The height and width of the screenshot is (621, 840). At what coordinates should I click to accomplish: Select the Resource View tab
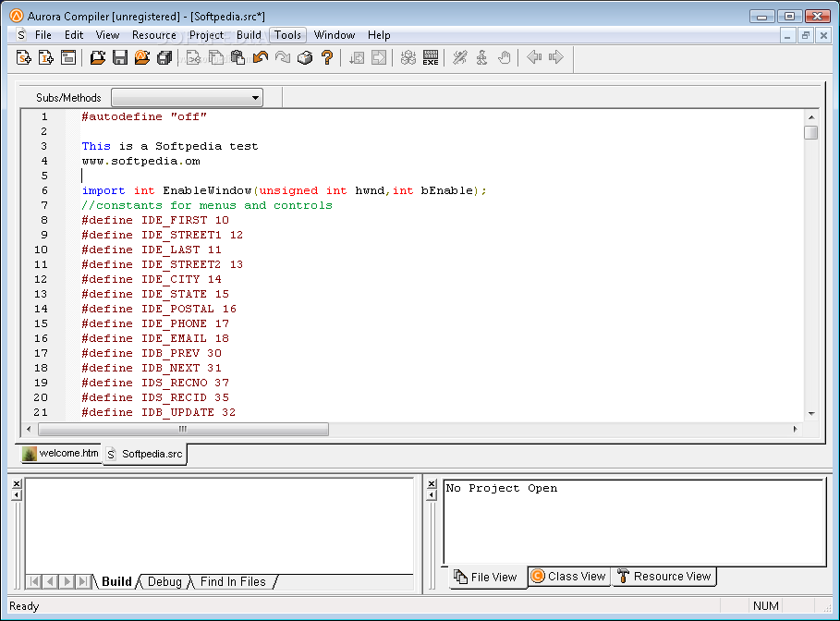664,576
